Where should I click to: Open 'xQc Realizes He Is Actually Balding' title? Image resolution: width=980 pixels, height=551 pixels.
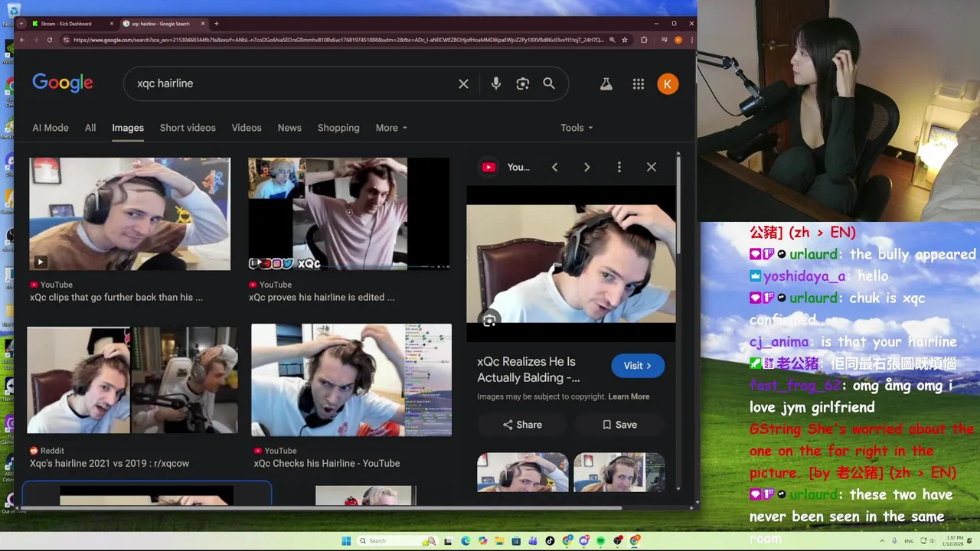(x=528, y=370)
